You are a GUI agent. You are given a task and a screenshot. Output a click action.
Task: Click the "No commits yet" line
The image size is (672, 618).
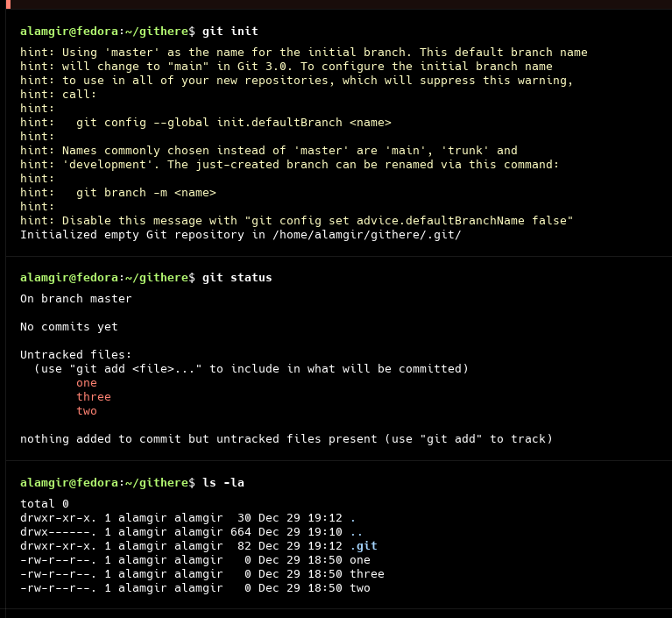[69, 327]
